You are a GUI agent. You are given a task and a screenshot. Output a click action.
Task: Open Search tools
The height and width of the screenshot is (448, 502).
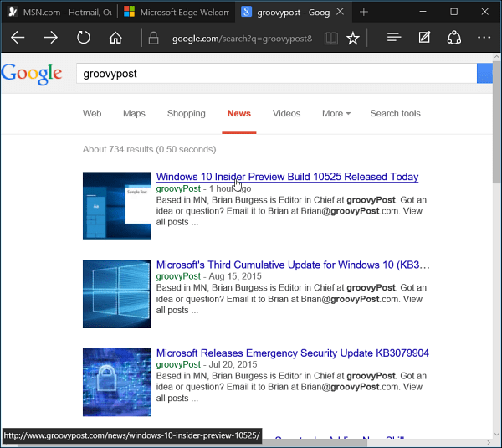click(396, 113)
